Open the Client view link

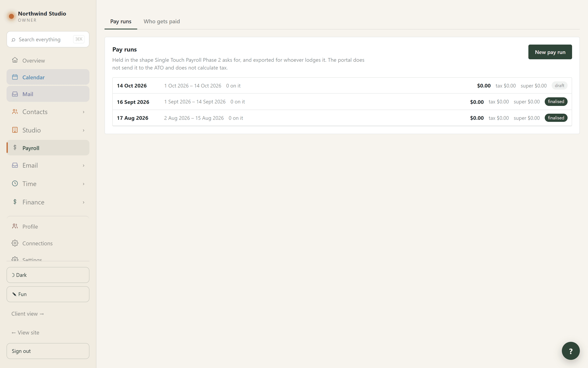[x=28, y=314]
